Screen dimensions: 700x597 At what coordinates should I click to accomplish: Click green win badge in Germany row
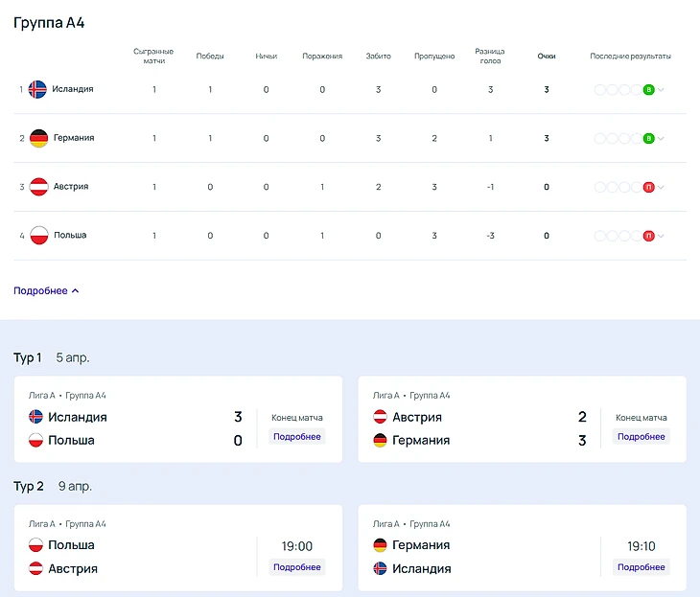[x=649, y=138]
